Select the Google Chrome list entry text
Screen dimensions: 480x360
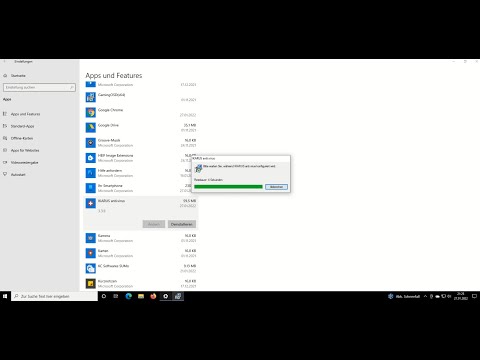pyautogui.click(x=110, y=110)
